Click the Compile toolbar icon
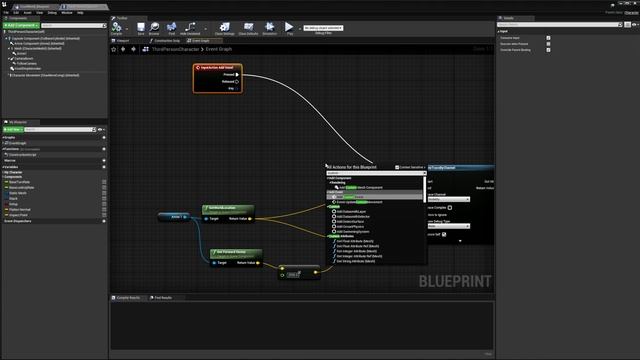The height and width of the screenshot is (360, 640). (117, 27)
